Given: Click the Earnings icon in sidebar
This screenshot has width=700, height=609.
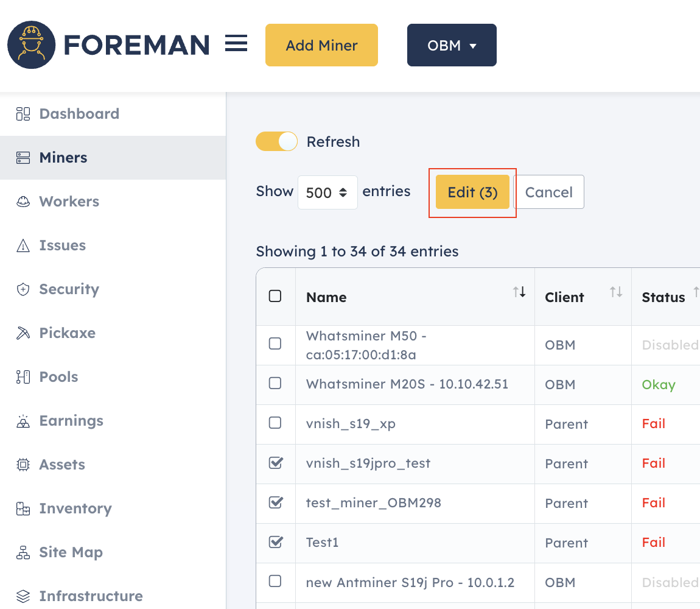Looking at the screenshot, I should coord(23,421).
